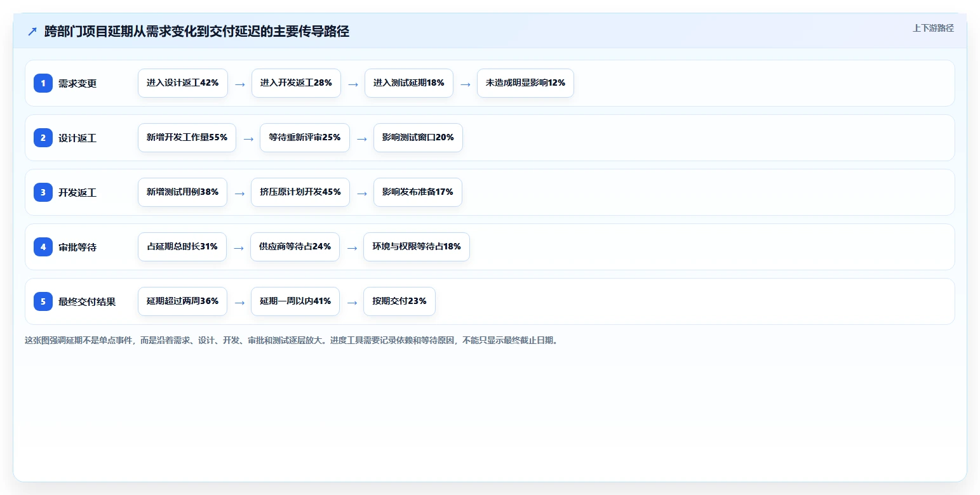This screenshot has width=980, height=495.
Task: Select the 供应商等待占24% chip
Action: pyautogui.click(x=295, y=247)
